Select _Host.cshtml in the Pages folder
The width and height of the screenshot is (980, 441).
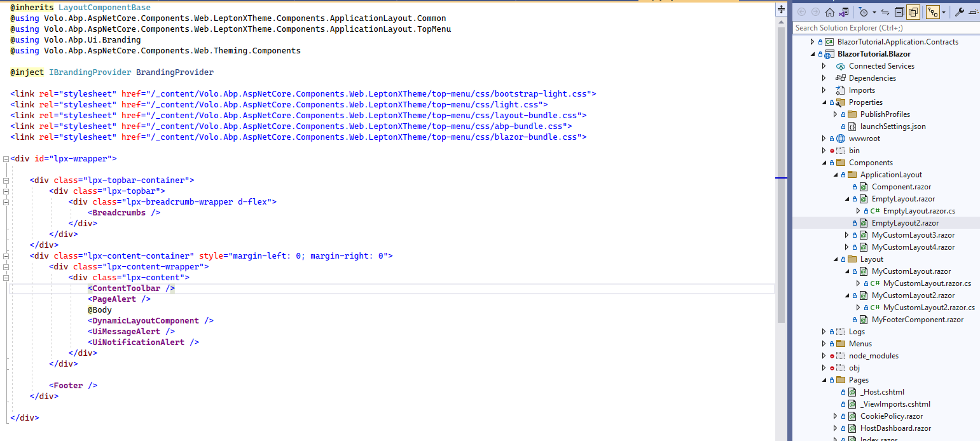[x=882, y=392]
